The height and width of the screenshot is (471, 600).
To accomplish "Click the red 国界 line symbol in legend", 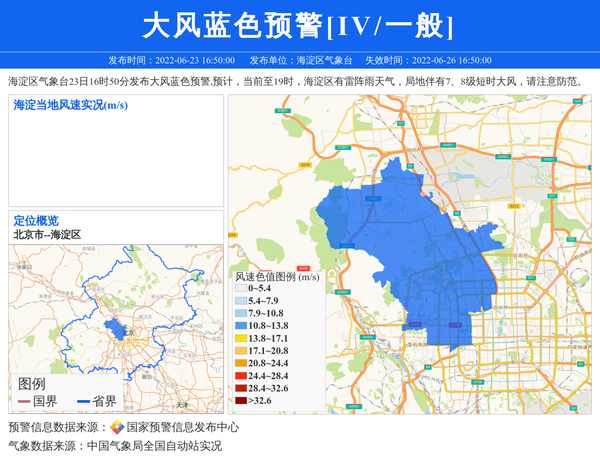I will tap(24, 401).
